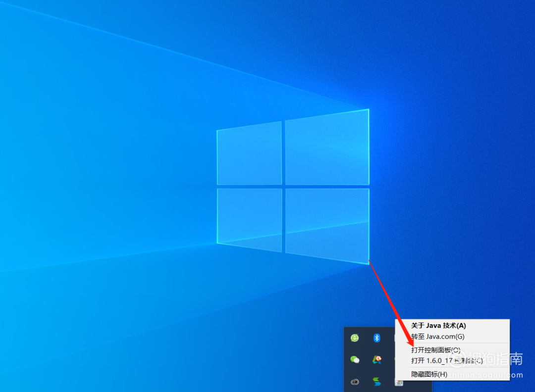Screen dimensions: 535x392
Task: Choose 转至 Java.com(G) menu entry
Action: tap(452, 337)
